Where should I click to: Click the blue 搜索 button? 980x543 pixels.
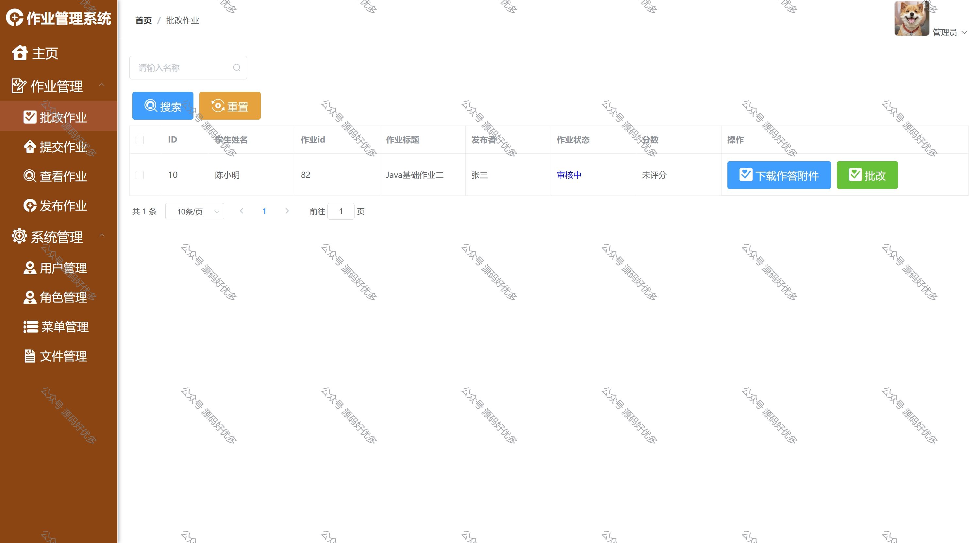tap(163, 106)
